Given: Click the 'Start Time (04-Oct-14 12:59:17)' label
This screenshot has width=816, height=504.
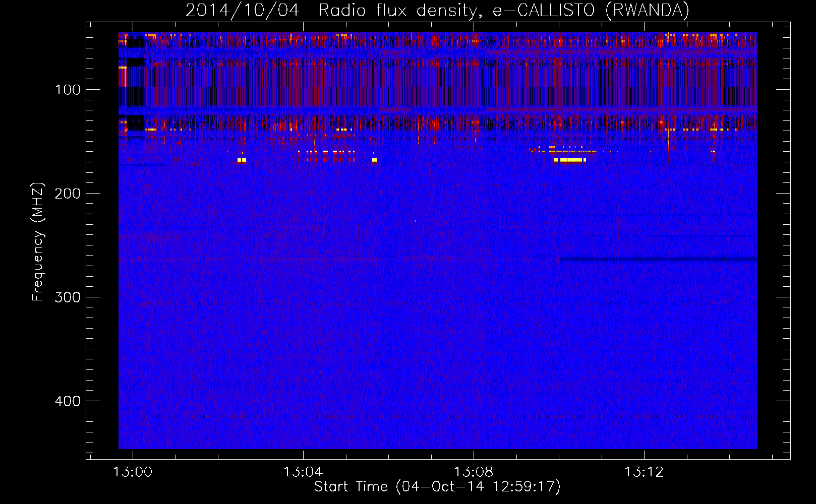Looking at the screenshot, I should [x=437, y=486].
